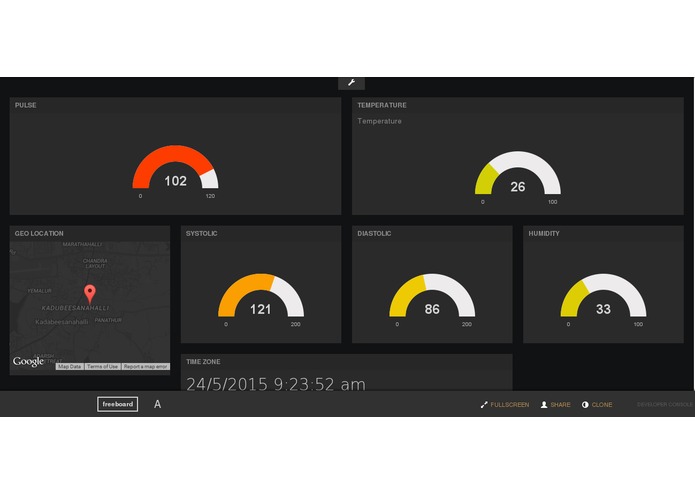The image size is (695, 494).
Task: Click the CLONE link
Action: tap(602, 405)
